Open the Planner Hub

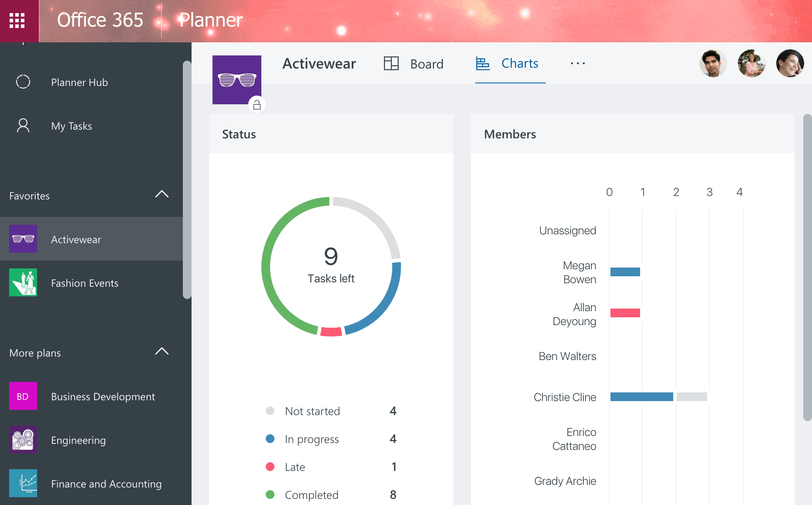(x=79, y=82)
